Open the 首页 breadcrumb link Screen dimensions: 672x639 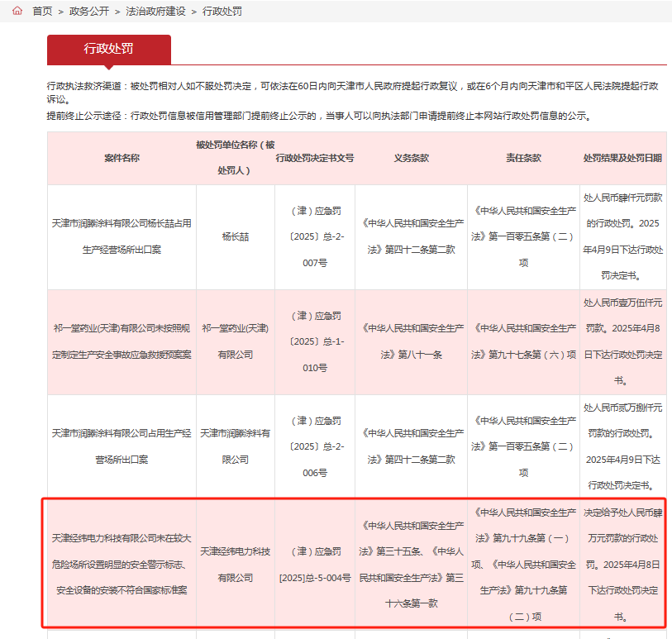(x=42, y=11)
